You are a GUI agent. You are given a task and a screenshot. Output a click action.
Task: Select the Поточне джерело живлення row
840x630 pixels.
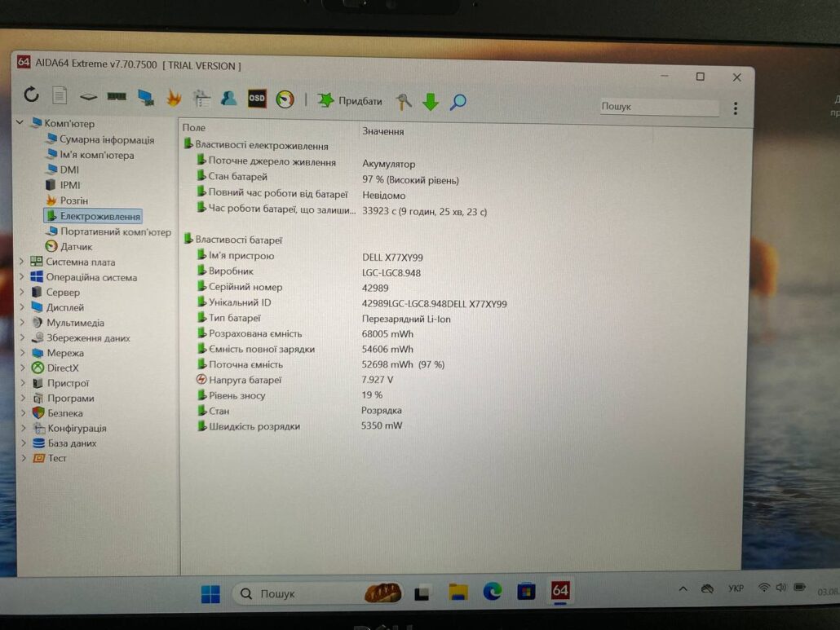(x=272, y=161)
